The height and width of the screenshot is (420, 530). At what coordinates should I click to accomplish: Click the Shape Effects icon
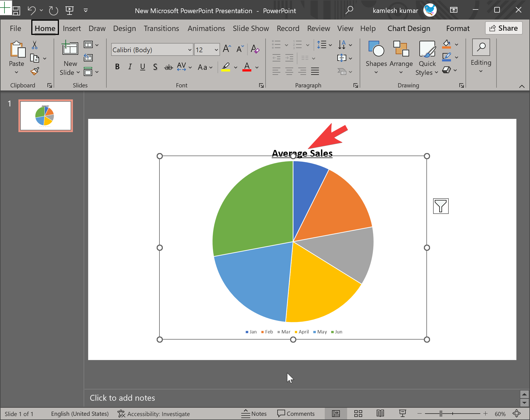pos(447,70)
